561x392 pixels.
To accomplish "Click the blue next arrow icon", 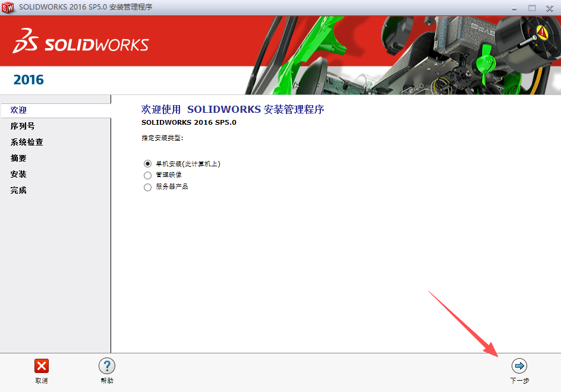I will click(x=519, y=366).
